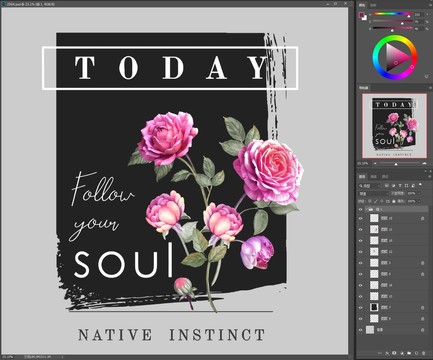Select the black-thumbnail layer's thumbnail
Viewport: 433px width, 360px height.
click(374, 307)
